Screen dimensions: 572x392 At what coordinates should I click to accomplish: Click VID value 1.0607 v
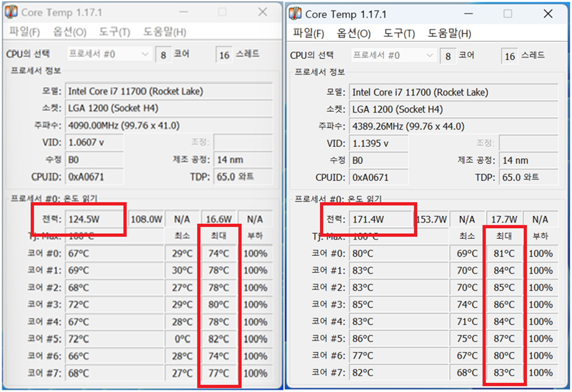pos(94,143)
